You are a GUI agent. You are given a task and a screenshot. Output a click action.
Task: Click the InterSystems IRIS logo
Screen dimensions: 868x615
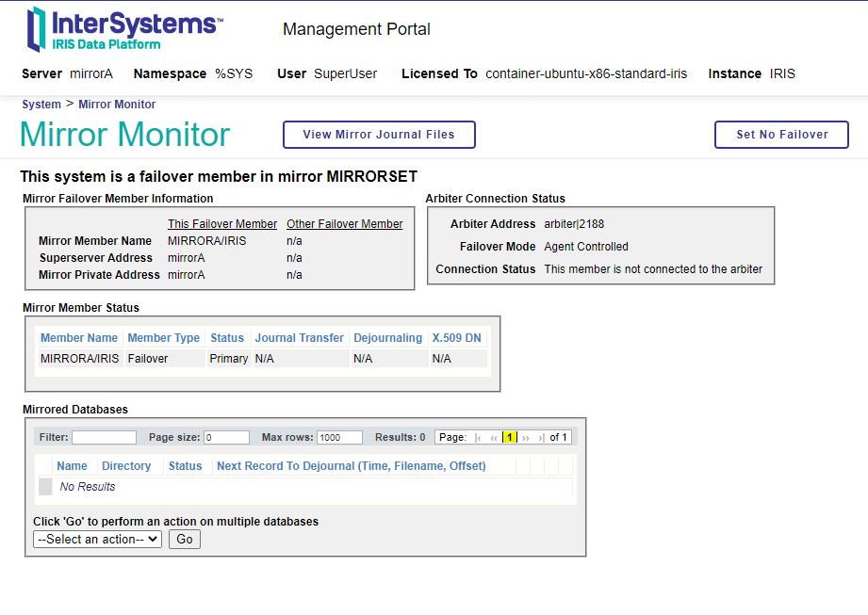(x=124, y=28)
